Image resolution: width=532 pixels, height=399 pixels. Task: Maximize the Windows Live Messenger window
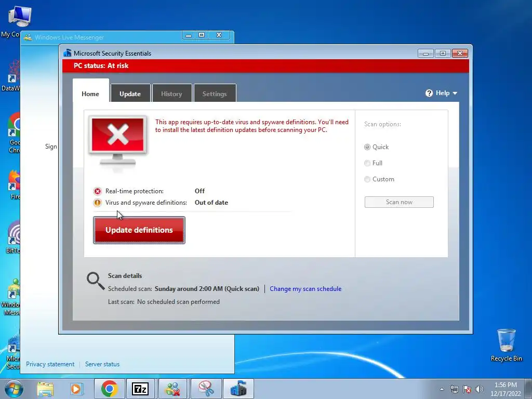click(202, 35)
